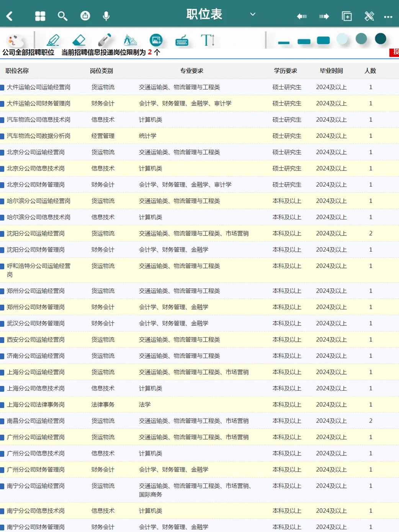399x532 pixels.
Task: Select the 大件运输公司运输经营岗 row
Action: tap(199, 87)
